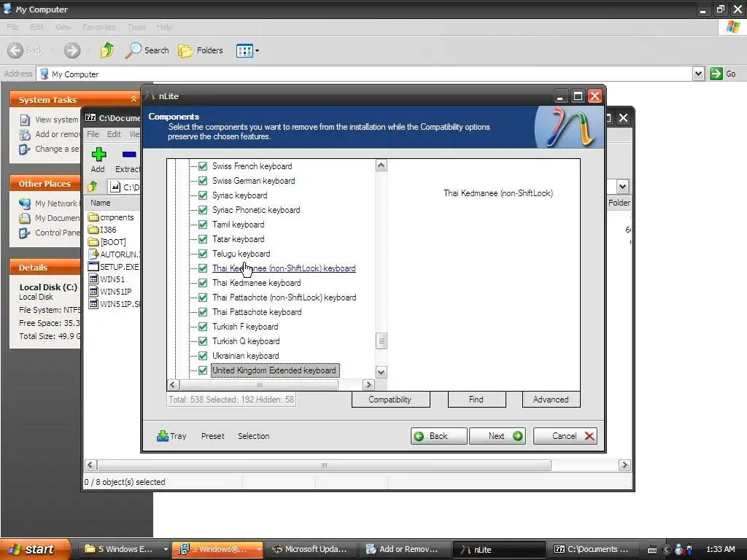Collapse the System Tasks panel chevron
747x560 pixels.
133,99
